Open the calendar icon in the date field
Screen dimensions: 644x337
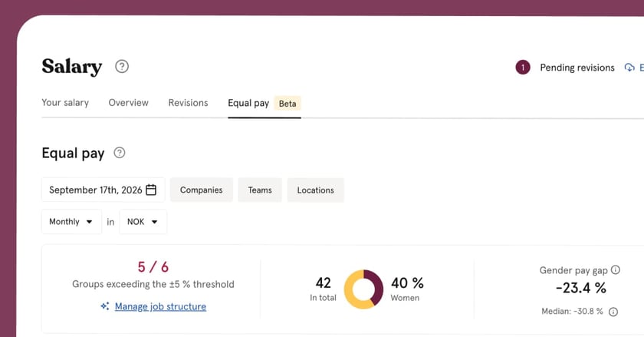point(151,190)
